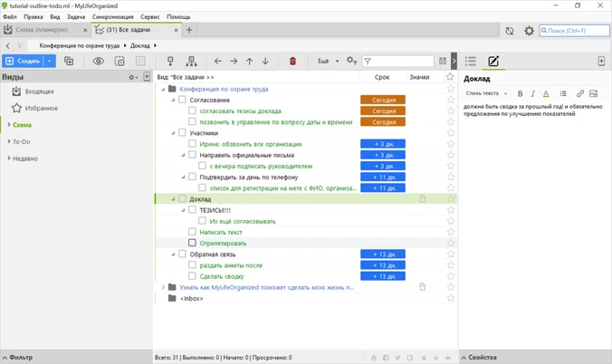
Task: Check the Отрепетировать checkbox
Action: (192, 243)
